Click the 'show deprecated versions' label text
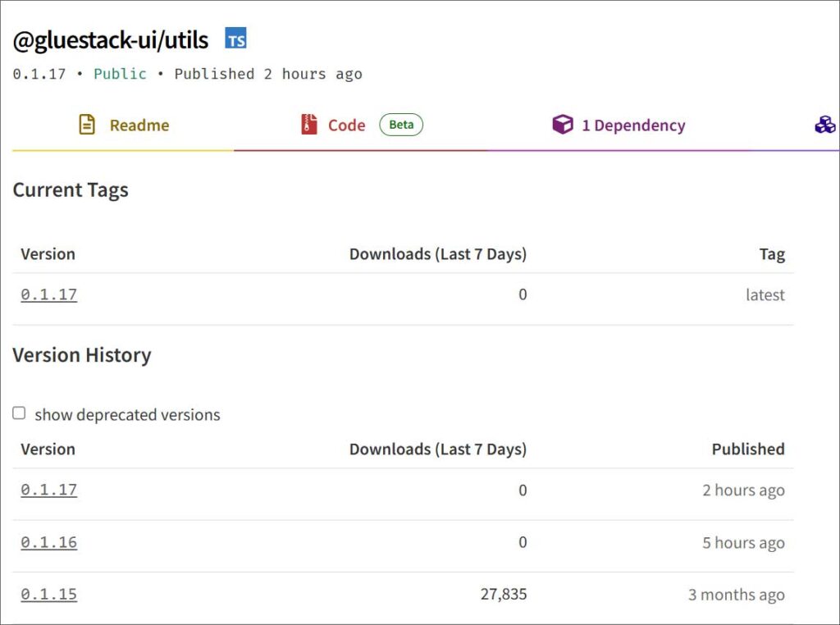840x625 pixels. [x=127, y=415]
